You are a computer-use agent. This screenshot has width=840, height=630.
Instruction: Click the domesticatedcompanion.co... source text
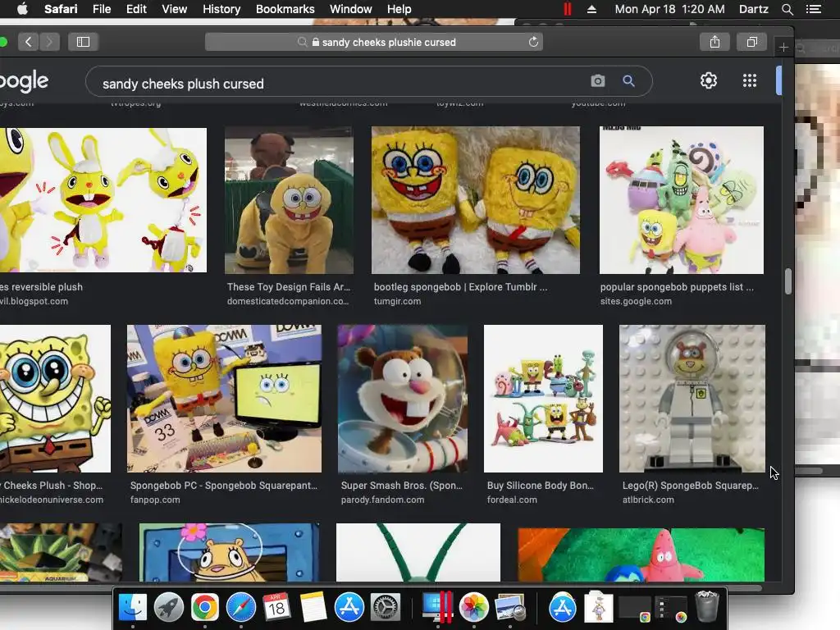[288, 301]
